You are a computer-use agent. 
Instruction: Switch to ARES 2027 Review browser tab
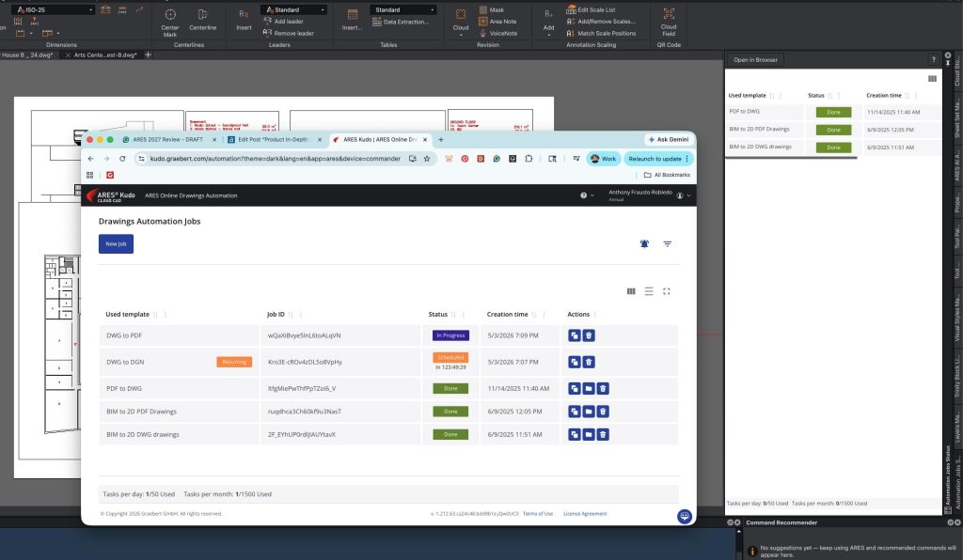pyautogui.click(x=167, y=140)
